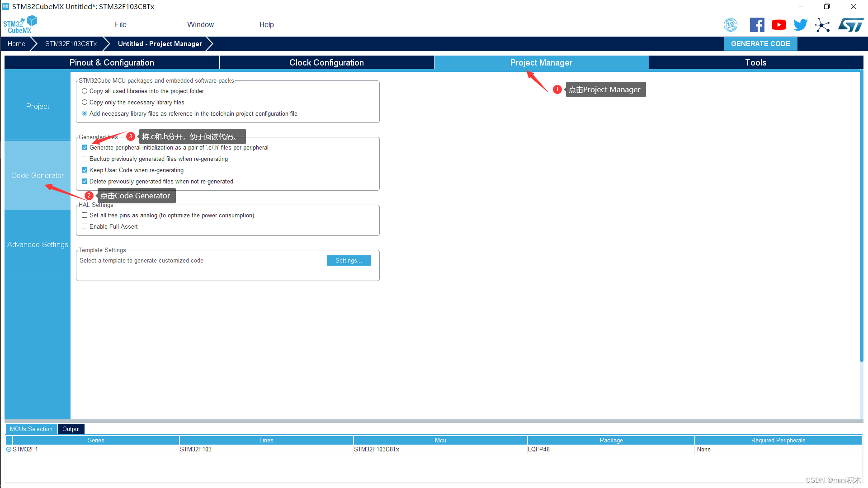Select the Project Manager tab
This screenshot has height=488, width=868.
541,62
